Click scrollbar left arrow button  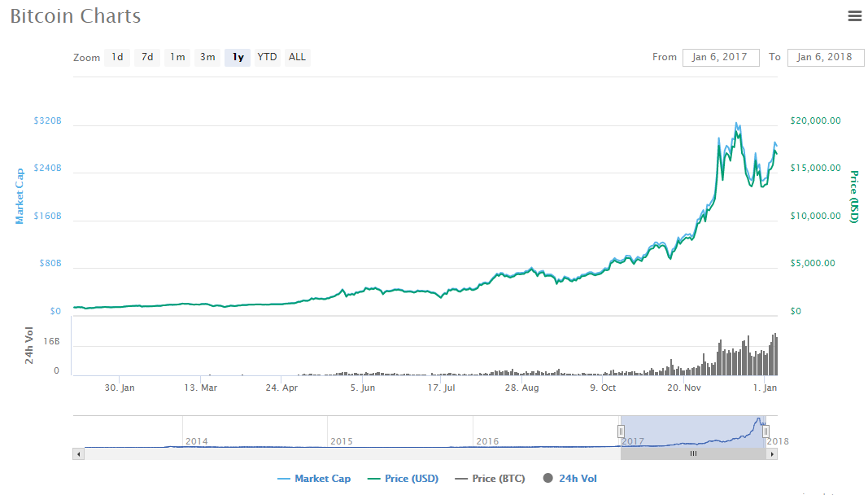pyautogui.click(x=79, y=454)
